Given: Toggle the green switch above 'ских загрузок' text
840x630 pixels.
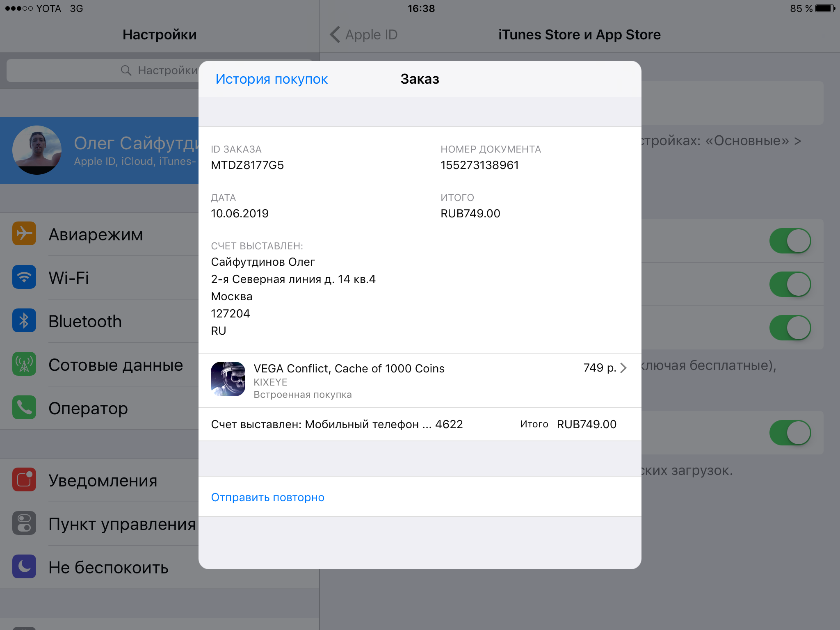Looking at the screenshot, I should [x=790, y=433].
